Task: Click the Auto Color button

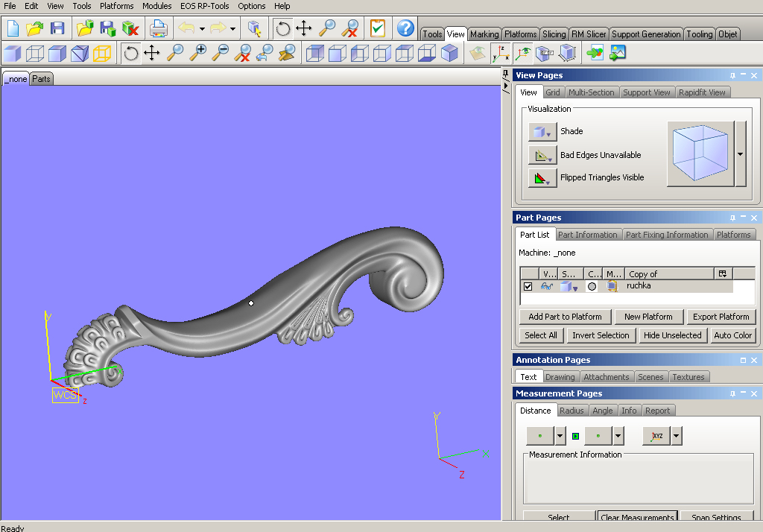Action: point(732,335)
